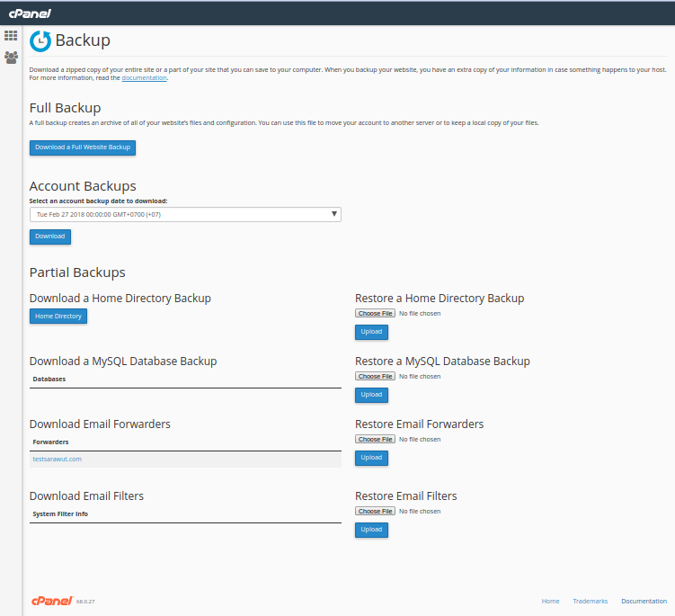Upload the Home Directory backup file
The height and width of the screenshot is (616, 675).
tap(371, 332)
